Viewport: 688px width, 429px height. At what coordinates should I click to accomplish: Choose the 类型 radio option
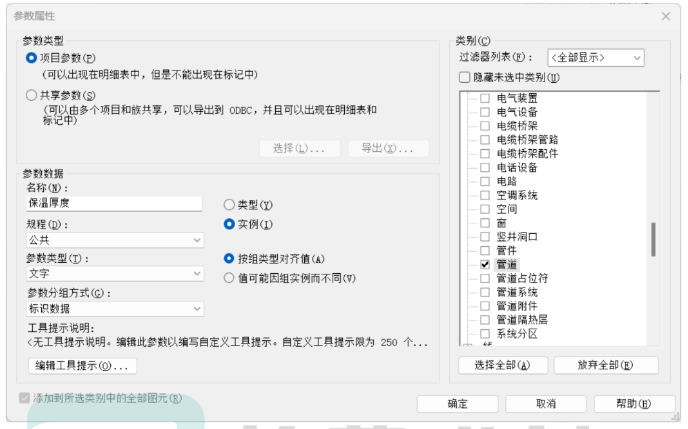[229, 204]
